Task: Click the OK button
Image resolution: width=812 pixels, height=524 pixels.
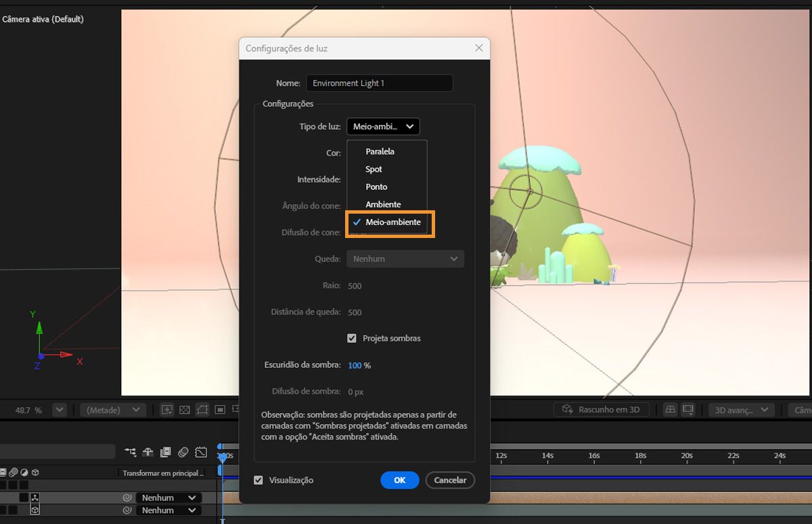Action: pos(400,480)
